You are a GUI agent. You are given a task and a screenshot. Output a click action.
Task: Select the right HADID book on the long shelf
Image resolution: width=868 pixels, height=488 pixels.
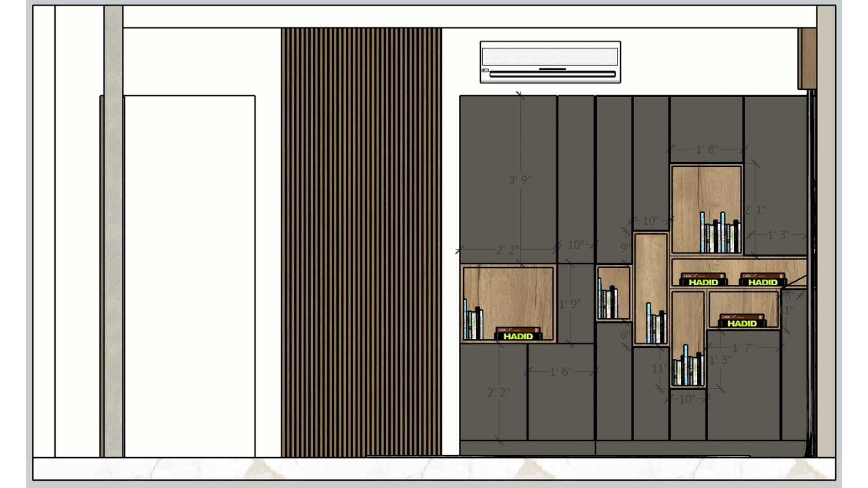[763, 279]
